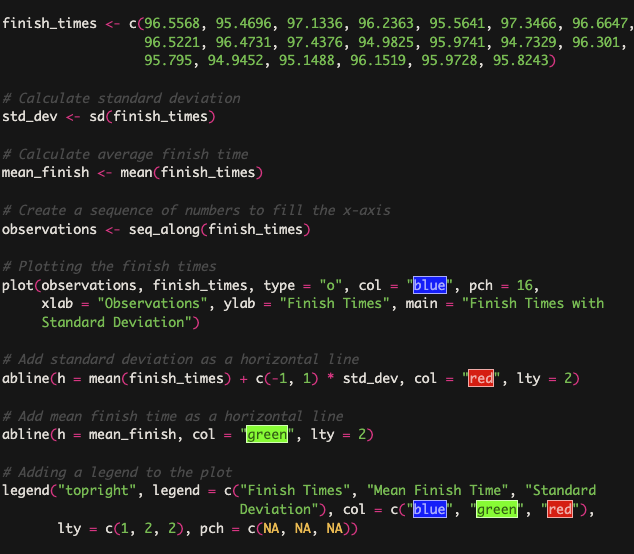
Task: Click the comment '# Adding a legend to the plot'
Action: click(117, 472)
